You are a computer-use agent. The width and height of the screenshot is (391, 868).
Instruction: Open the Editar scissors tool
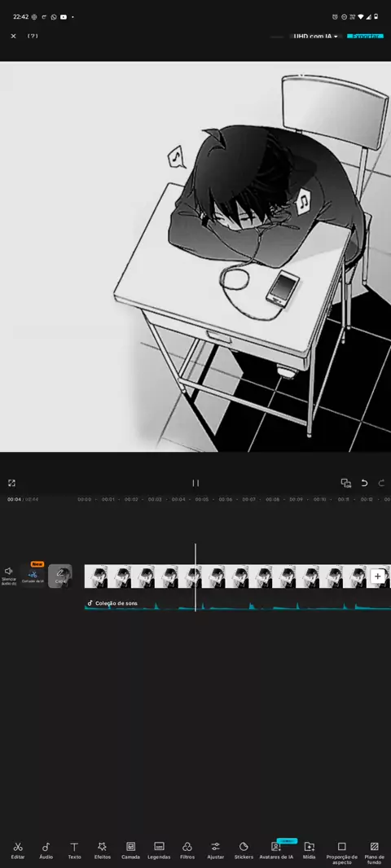coord(18,850)
